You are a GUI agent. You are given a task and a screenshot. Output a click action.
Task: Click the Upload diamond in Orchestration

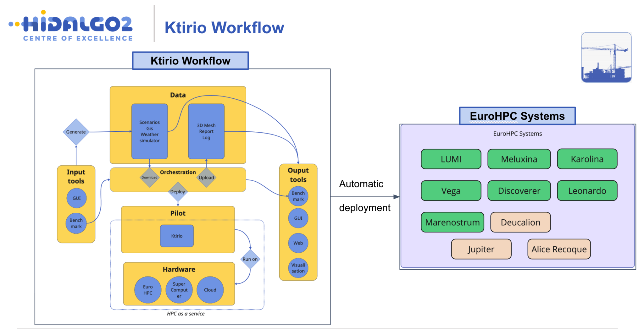pos(206,178)
